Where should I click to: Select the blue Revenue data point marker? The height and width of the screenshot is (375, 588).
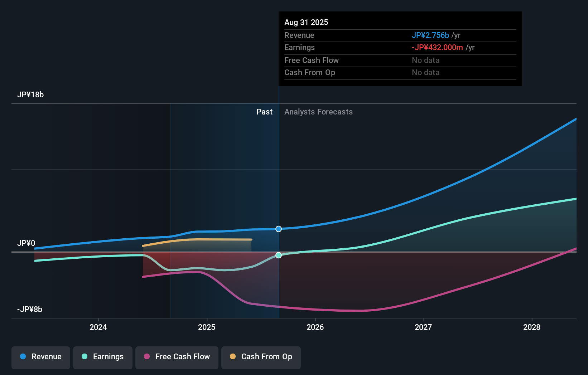[x=278, y=229]
